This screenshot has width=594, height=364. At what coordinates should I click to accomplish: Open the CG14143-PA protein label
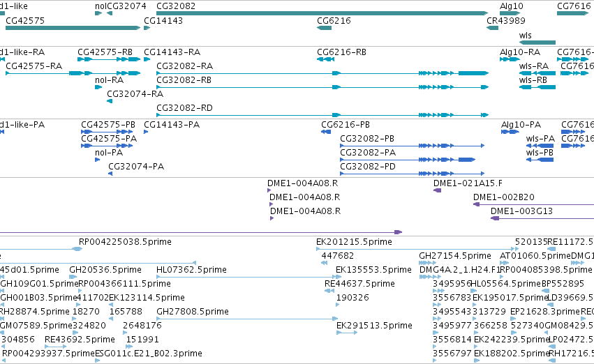coord(172,125)
